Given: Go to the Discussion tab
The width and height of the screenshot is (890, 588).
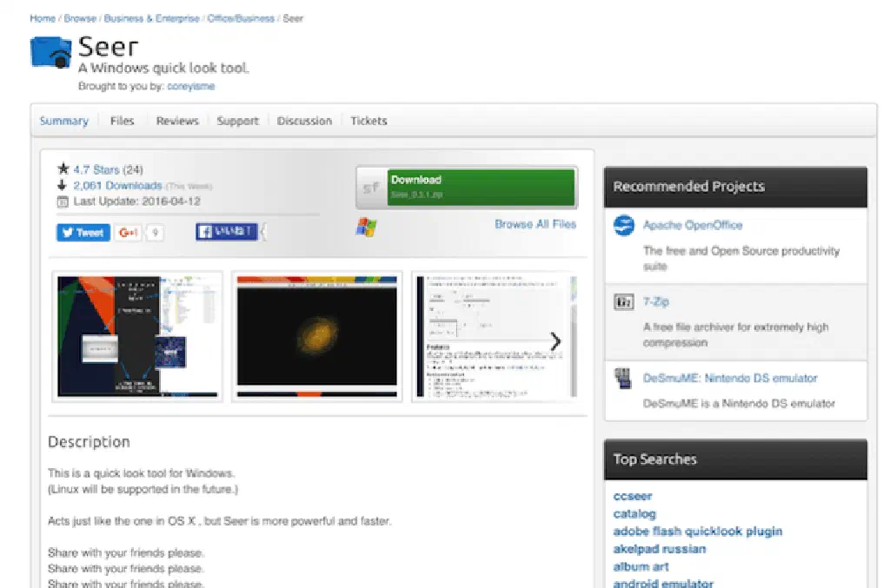Looking at the screenshot, I should pos(304,121).
